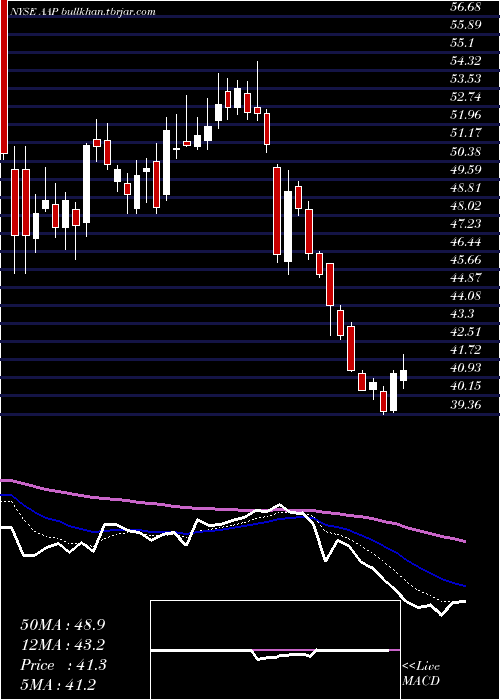The image size is (500, 700).
Task: Click the 5MA : 41.2 readout
Action: click(x=57, y=685)
